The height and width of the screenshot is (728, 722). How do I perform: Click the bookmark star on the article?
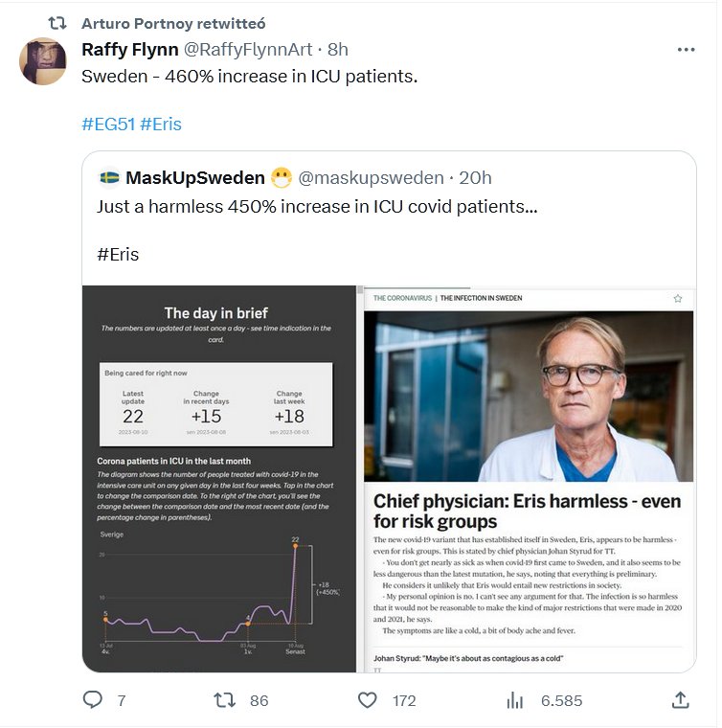point(678,299)
